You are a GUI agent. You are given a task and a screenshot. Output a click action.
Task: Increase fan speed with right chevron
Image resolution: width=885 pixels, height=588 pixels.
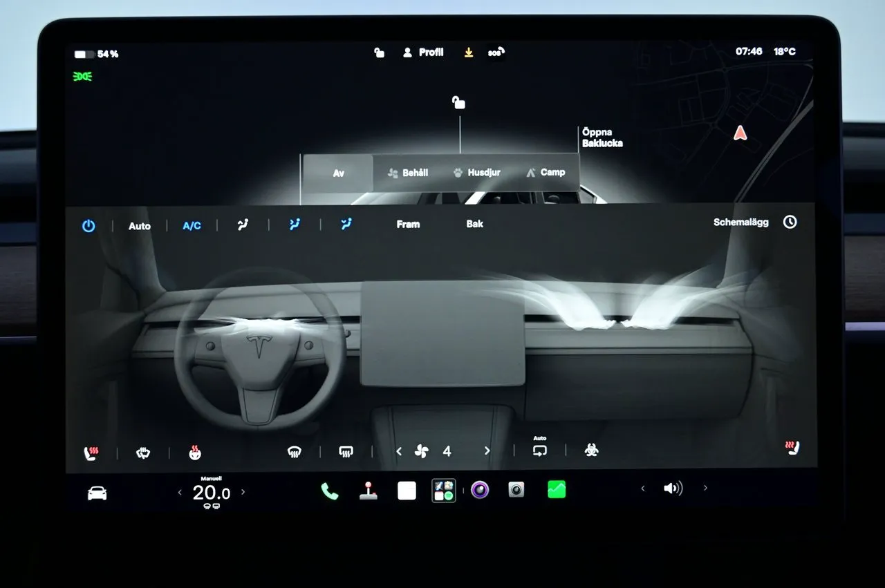click(x=487, y=451)
